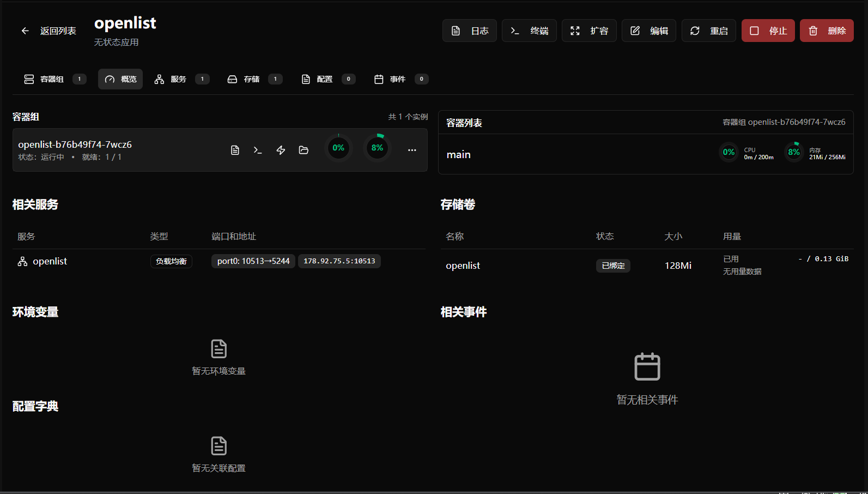This screenshot has width=868, height=494.
Task: Switch to the 配置 config tab
Action: tap(328, 79)
